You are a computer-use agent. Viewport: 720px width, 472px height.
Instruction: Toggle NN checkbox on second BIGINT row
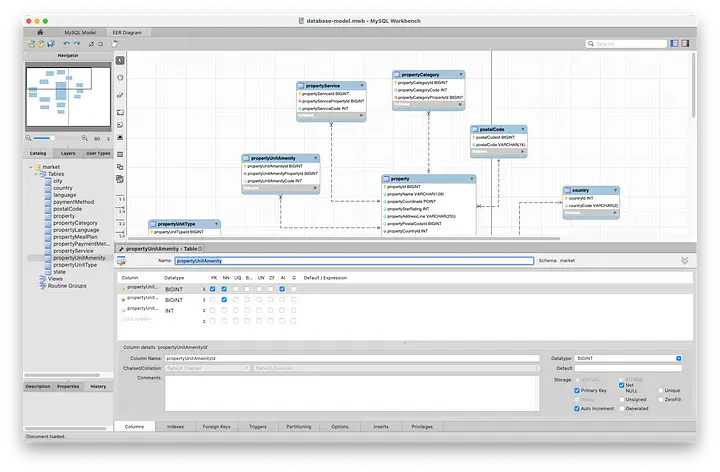[x=224, y=299]
